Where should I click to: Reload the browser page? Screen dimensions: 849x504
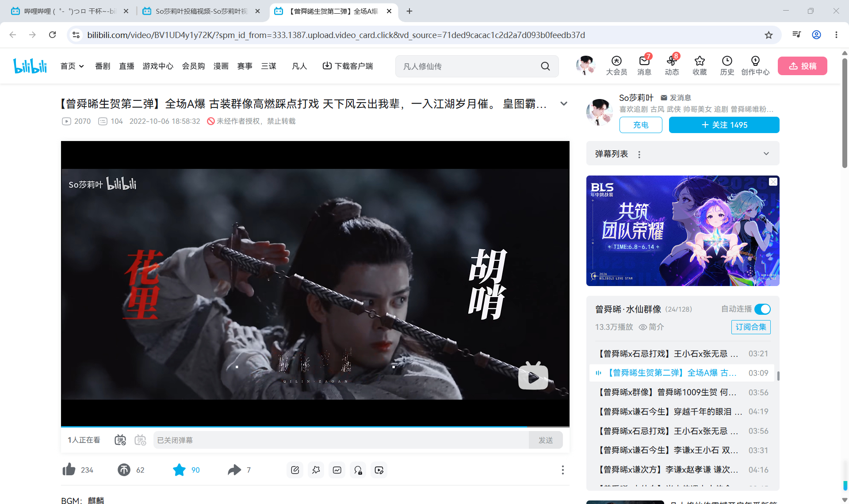[x=52, y=34]
